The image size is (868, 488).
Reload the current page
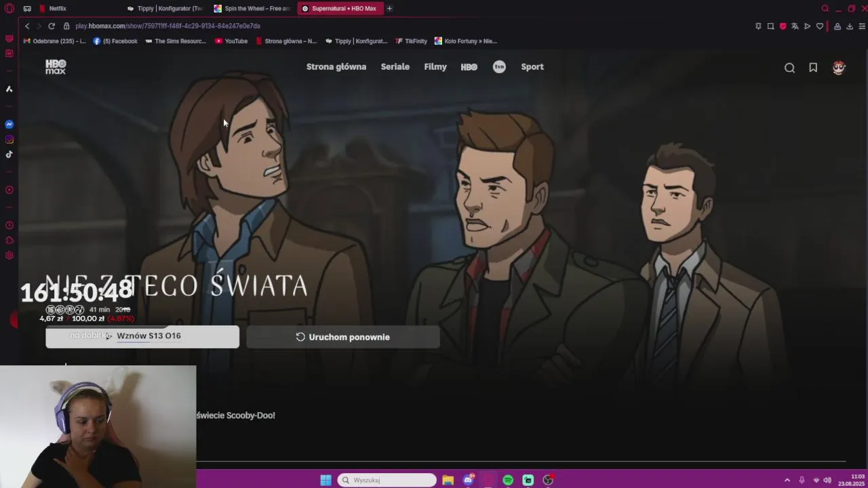click(51, 26)
